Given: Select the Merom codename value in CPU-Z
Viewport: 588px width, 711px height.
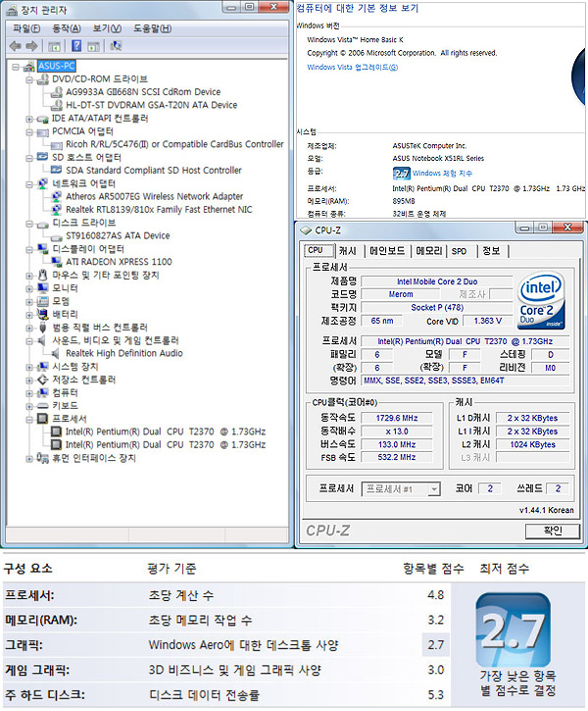Looking at the screenshot, I should [401, 294].
